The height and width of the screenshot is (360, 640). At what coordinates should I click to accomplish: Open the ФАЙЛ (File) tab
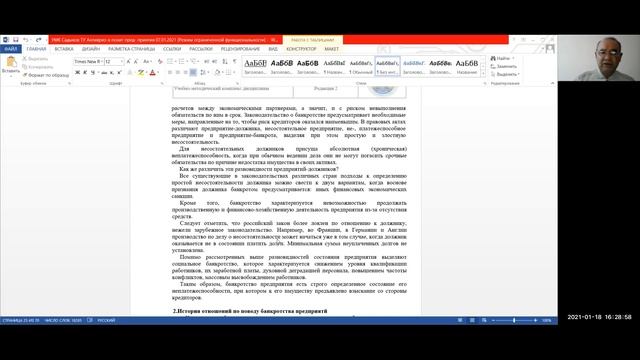click(11, 49)
